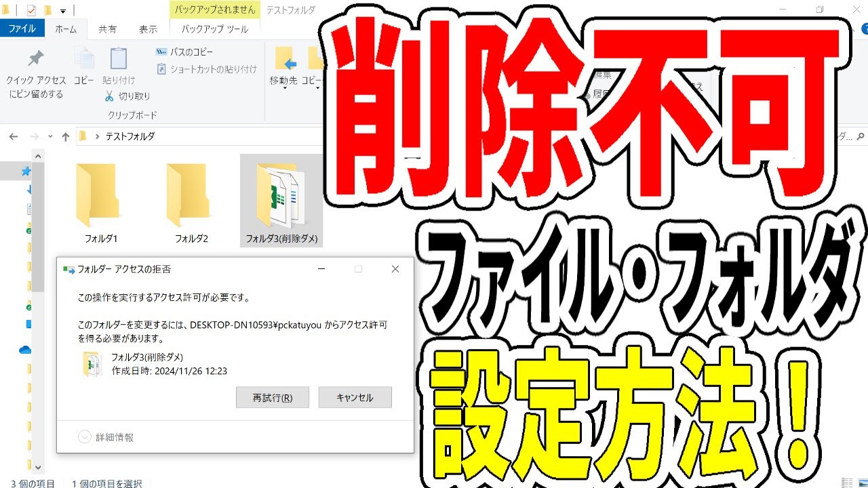Click テストフォルダ in the address bar
The image size is (868, 488).
click(130, 136)
